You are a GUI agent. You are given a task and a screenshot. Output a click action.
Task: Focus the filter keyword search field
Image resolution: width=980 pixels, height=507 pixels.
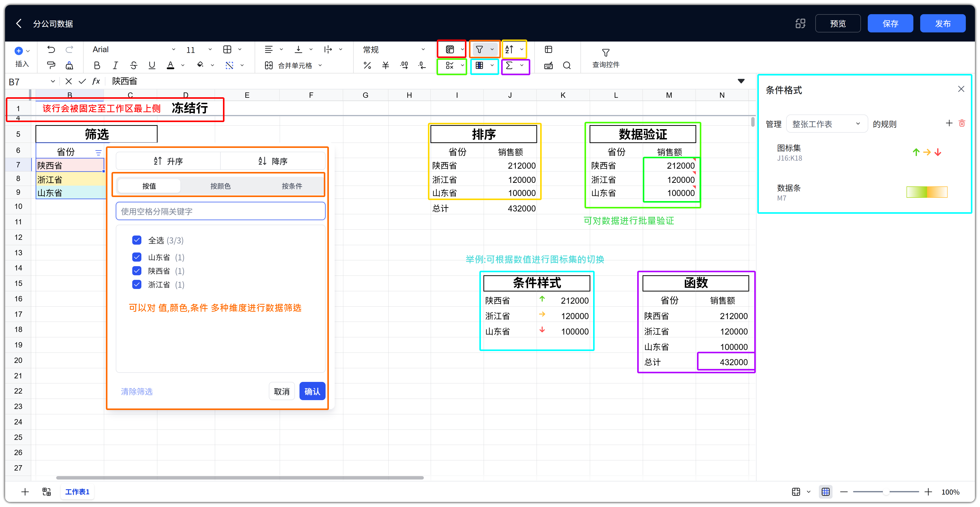pos(221,211)
